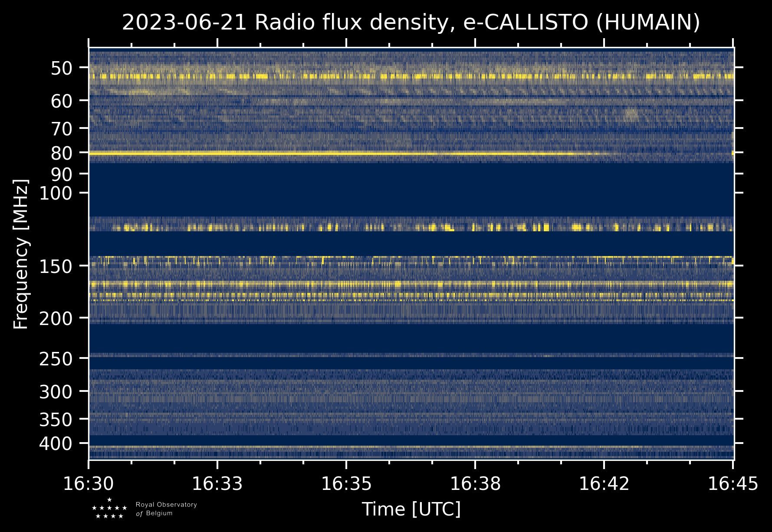Screen dimensions: 772x532
Task: Click the plot title mentioning e-CALLISTO (HUMAIN)
Action: pos(411,23)
